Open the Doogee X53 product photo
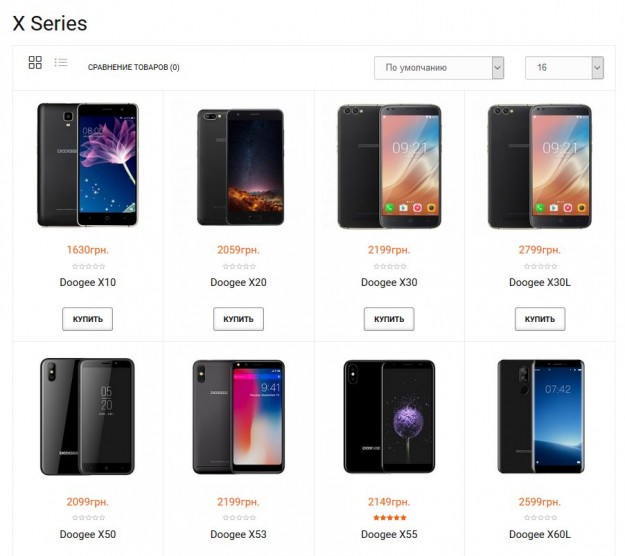 [x=238, y=417]
